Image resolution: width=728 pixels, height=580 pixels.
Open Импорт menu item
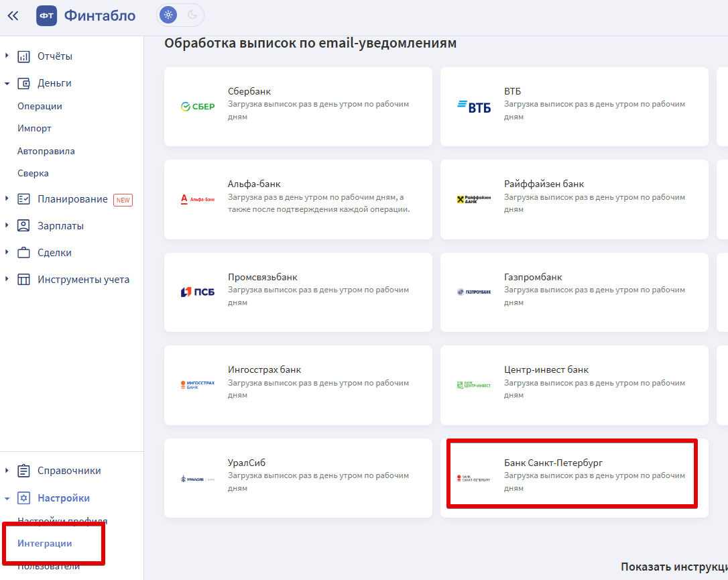pyautogui.click(x=34, y=129)
